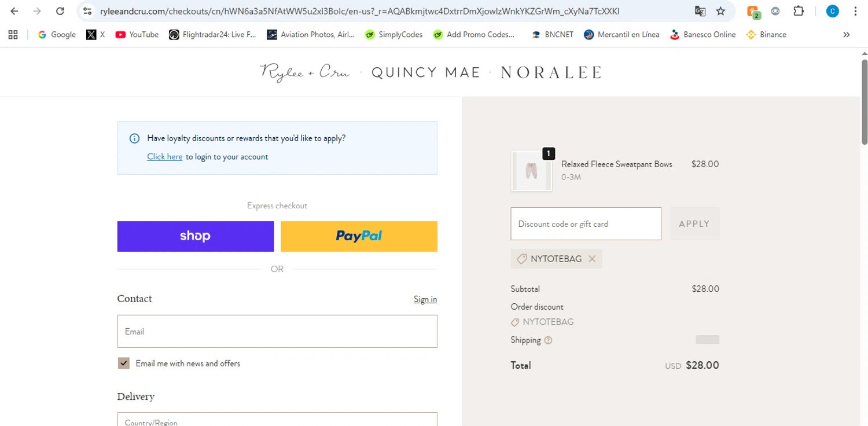Screen dimensions: 868x426
Task: Click the Quincy Mae logo
Action: coord(426,72)
